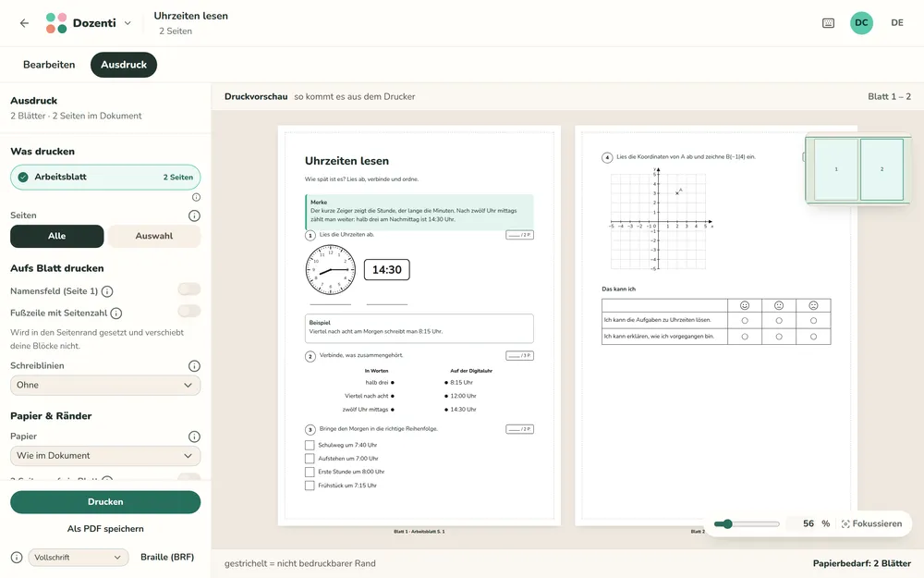Click the neutral smiley column header
Viewport: 924px width, 578px height.
click(x=779, y=305)
